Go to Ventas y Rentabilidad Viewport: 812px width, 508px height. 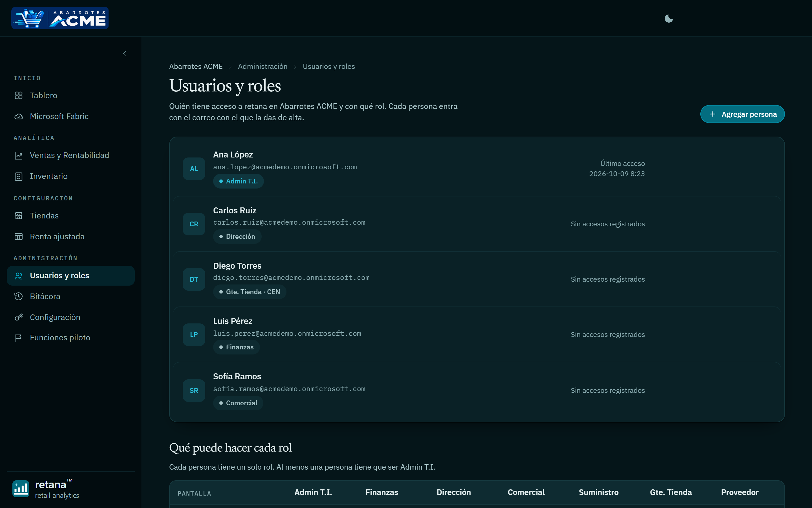pyautogui.click(x=70, y=156)
